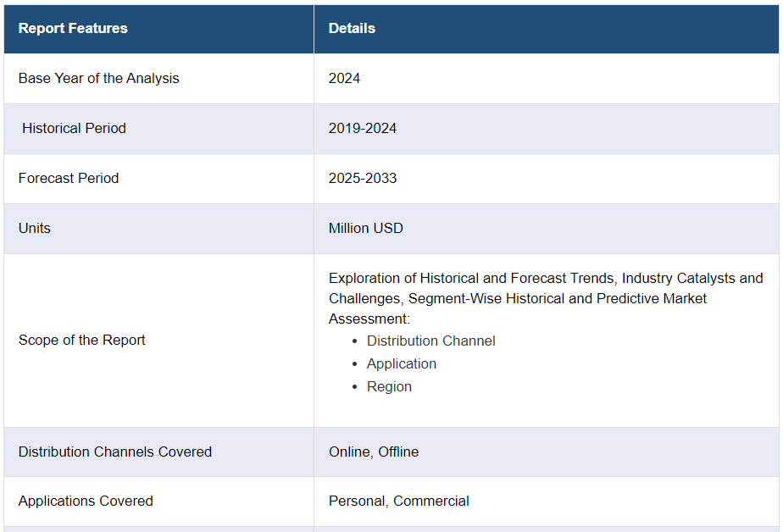Click the 2024 base year value

(344, 78)
